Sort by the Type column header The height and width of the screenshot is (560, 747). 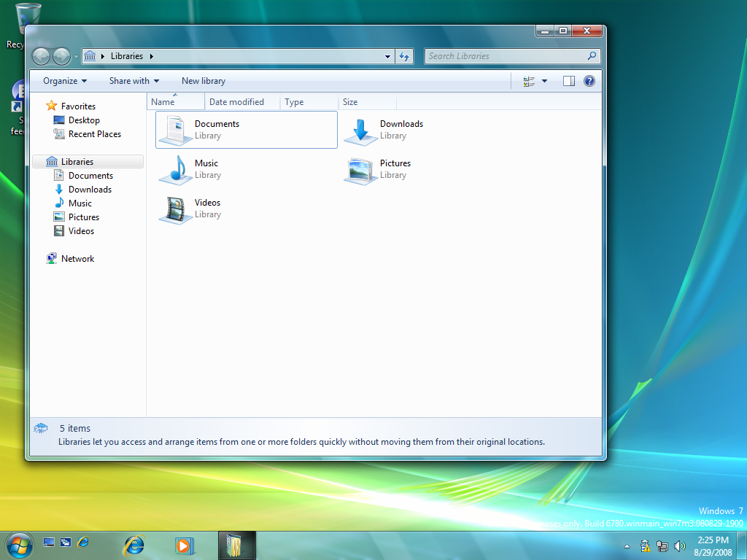295,102
